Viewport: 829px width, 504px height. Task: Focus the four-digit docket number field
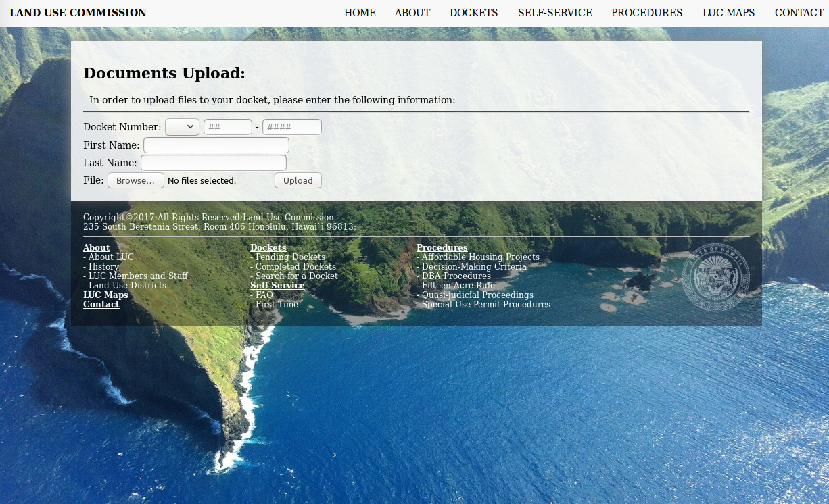[x=292, y=127]
